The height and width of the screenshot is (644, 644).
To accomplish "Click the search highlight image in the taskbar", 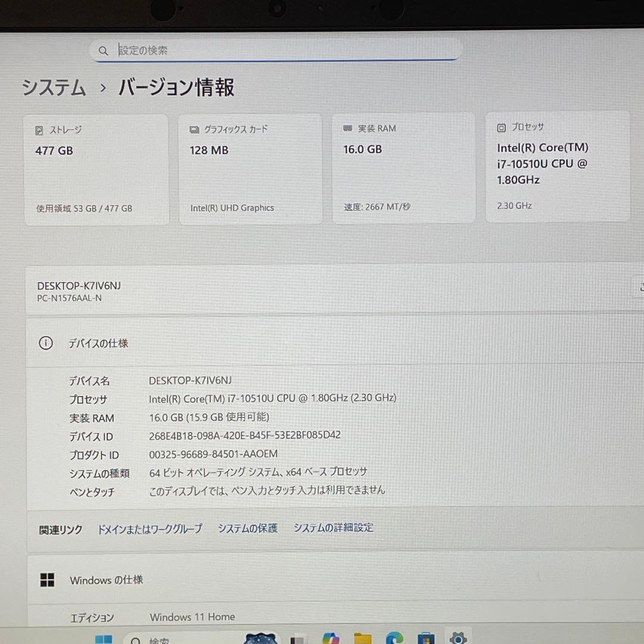I will (260, 638).
